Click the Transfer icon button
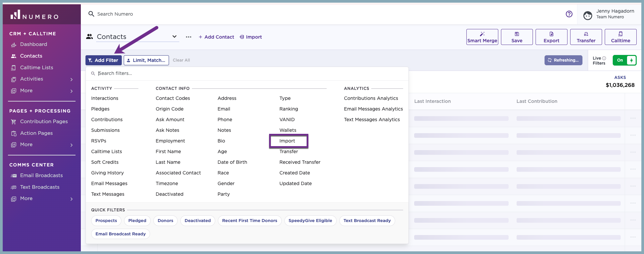 point(586,37)
